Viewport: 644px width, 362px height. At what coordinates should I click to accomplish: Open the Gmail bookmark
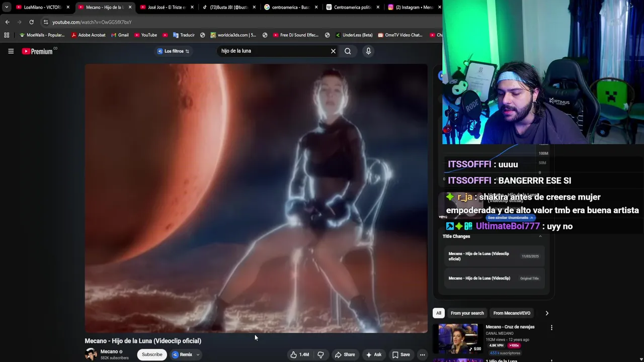coord(120,35)
